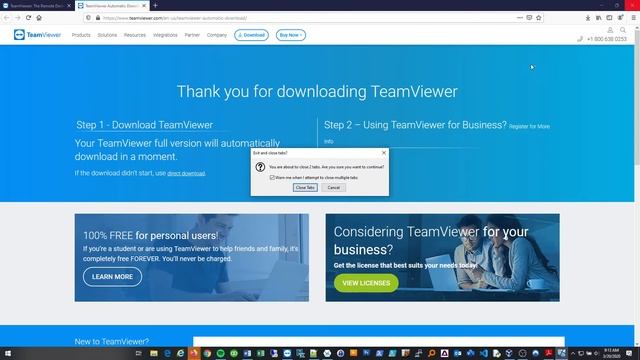Image resolution: width=640 pixels, height=360 pixels.
Task: Close the Automatic Download tab
Action: [144, 6]
